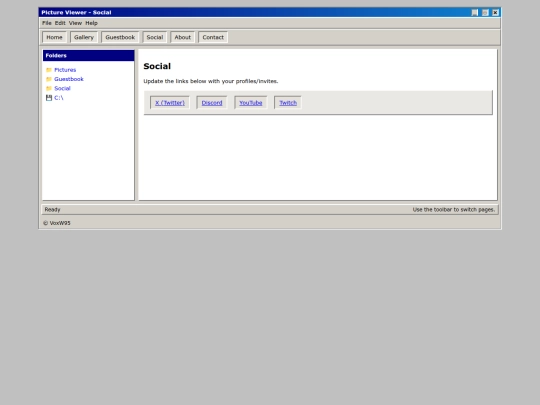Click the Ready status text
540x405 pixels.
coord(52,209)
